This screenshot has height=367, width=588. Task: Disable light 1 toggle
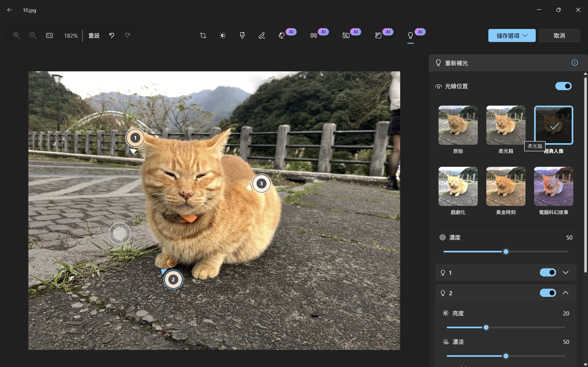coord(548,273)
